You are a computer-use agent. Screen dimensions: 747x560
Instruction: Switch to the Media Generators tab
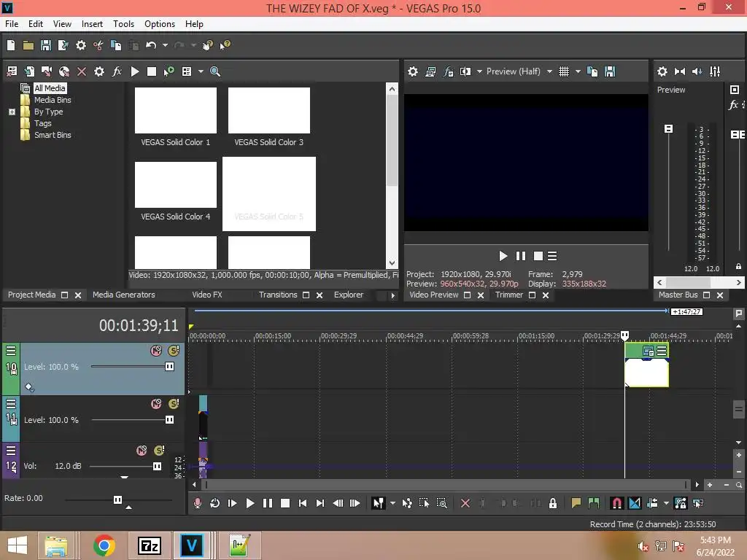point(124,295)
